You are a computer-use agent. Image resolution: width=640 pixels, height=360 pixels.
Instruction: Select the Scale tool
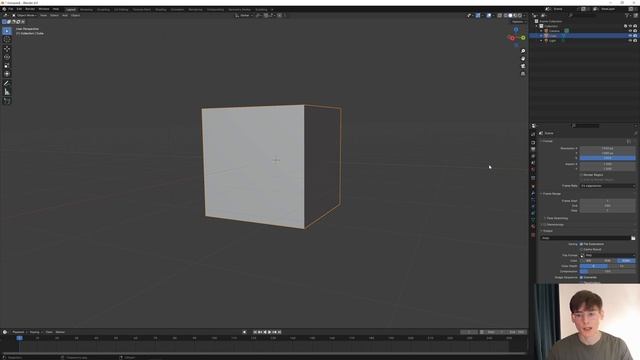coord(7,66)
